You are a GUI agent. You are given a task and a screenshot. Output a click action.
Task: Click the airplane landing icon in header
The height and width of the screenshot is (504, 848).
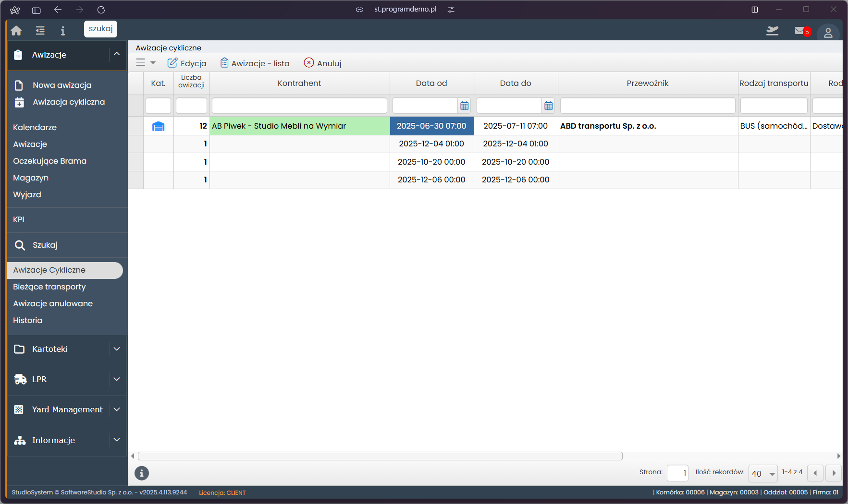coord(772,31)
